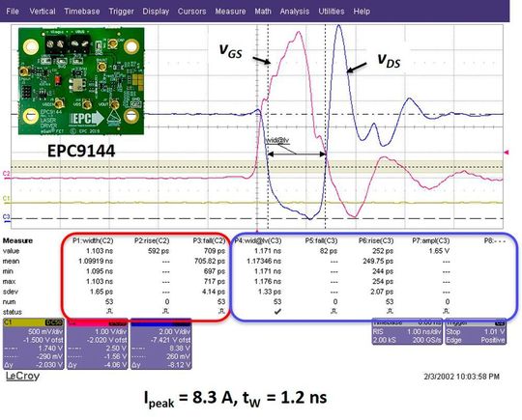
Task: Click the trigger level marker at grid edge
Action: pos(507,153)
